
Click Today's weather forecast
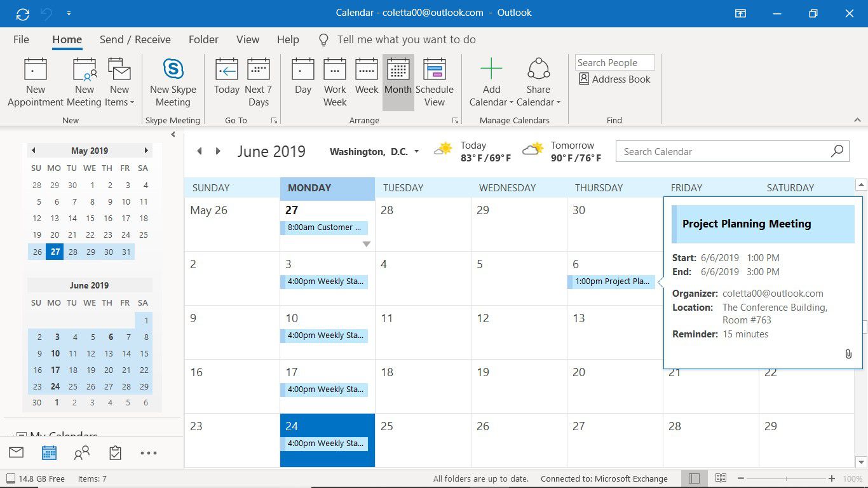point(473,151)
